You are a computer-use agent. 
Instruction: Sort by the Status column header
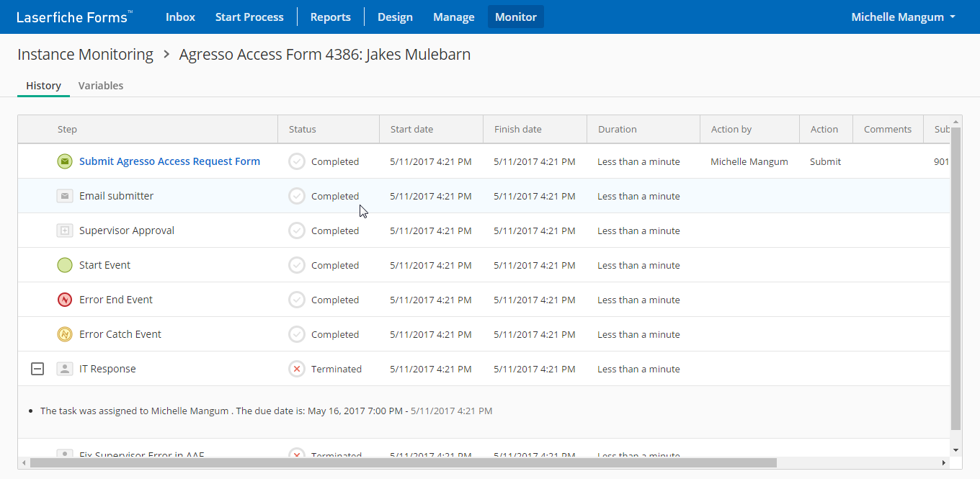[329, 130]
